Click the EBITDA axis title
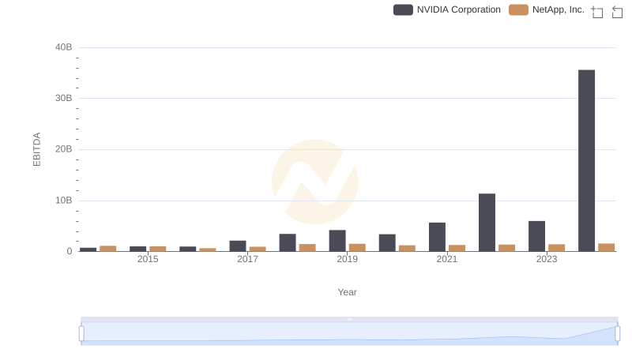Viewport: 632px width, 364px height. pos(36,149)
